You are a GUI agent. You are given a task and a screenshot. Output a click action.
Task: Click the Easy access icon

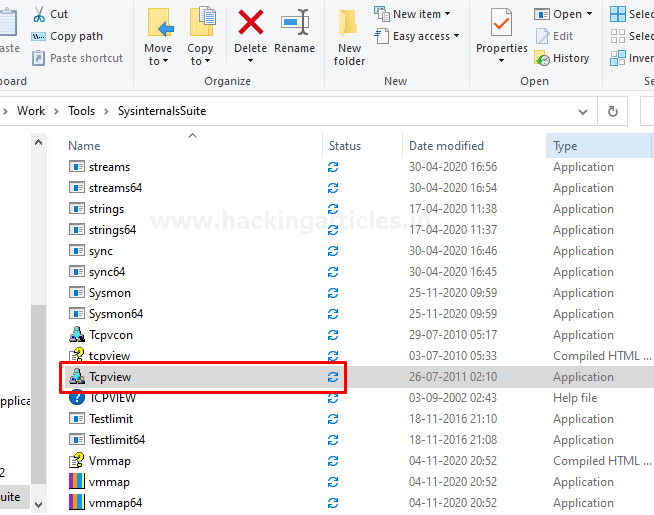[382, 36]
